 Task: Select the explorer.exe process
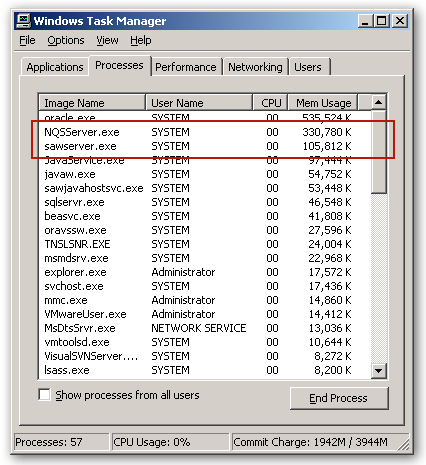point(204,272)
